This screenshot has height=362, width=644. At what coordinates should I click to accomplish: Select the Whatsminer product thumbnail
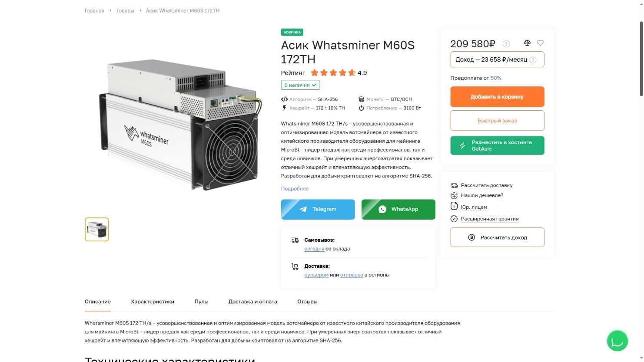tap(96, 229)
